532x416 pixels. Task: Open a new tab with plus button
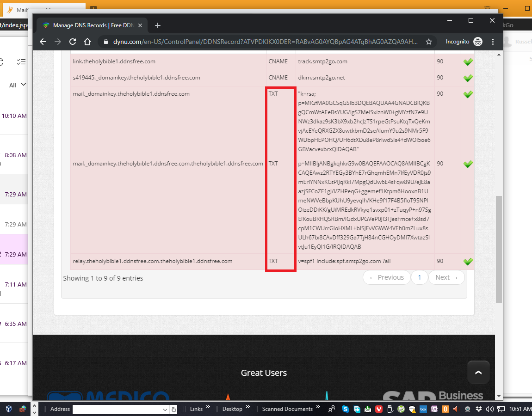(x=158, y=25)
